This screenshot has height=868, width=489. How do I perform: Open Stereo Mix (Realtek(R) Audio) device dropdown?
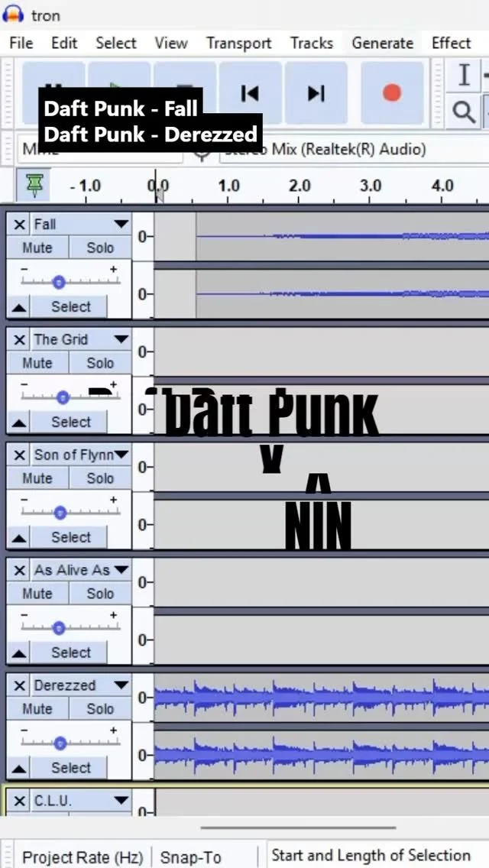point(355,150)
